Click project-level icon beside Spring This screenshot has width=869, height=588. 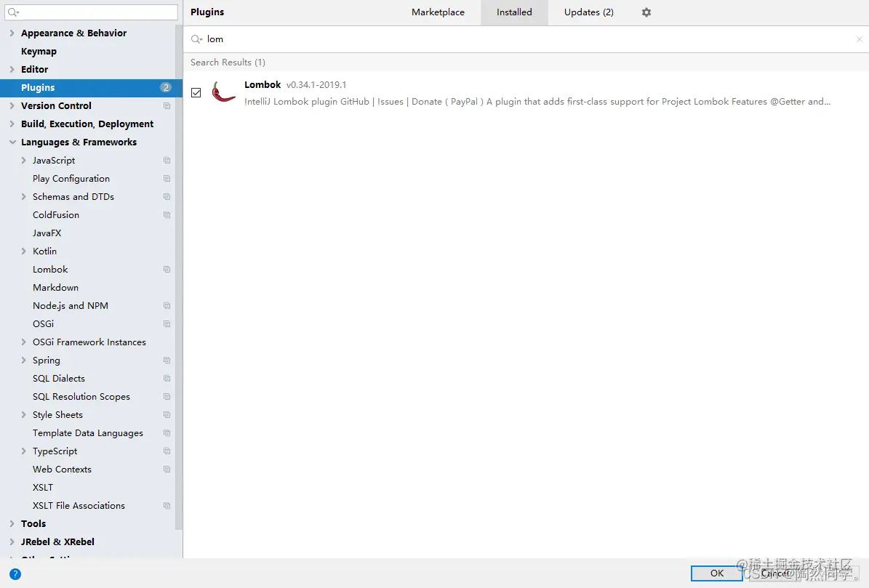pos(167,361)
